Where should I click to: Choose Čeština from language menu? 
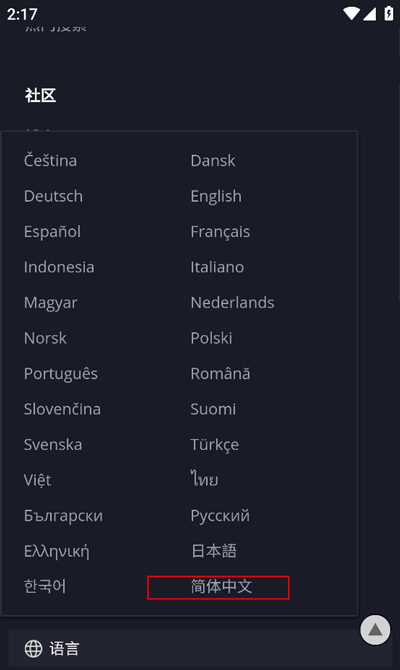50,161
